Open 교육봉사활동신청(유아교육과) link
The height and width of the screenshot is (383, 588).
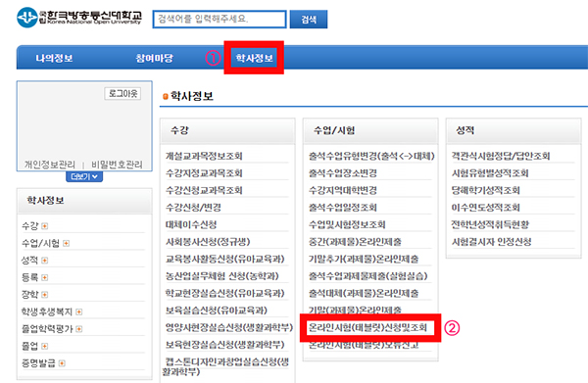coord(225,259)
